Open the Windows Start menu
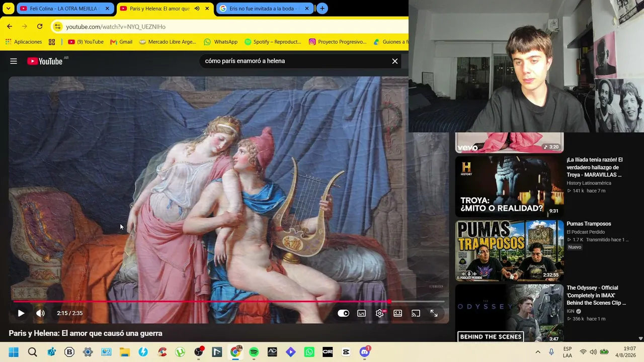 14,352
